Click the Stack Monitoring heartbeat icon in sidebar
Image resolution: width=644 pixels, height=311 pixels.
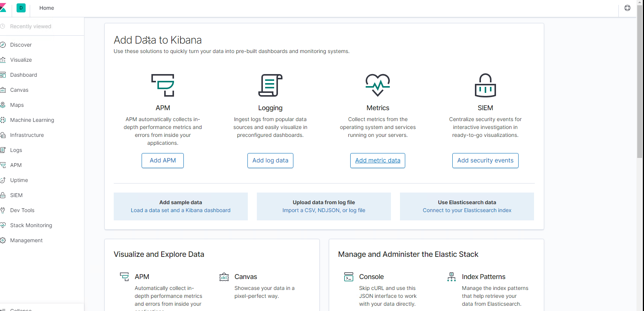[x=3, y=225]
